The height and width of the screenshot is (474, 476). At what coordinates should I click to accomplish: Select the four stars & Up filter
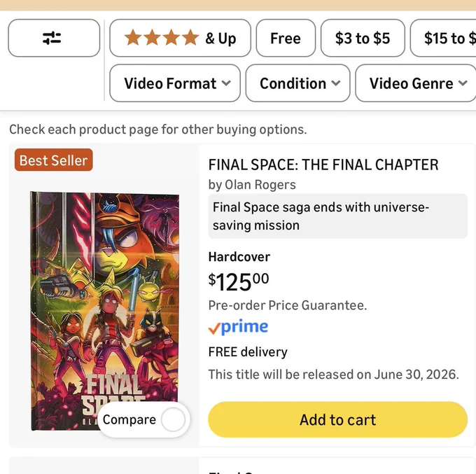click(180, 38)
